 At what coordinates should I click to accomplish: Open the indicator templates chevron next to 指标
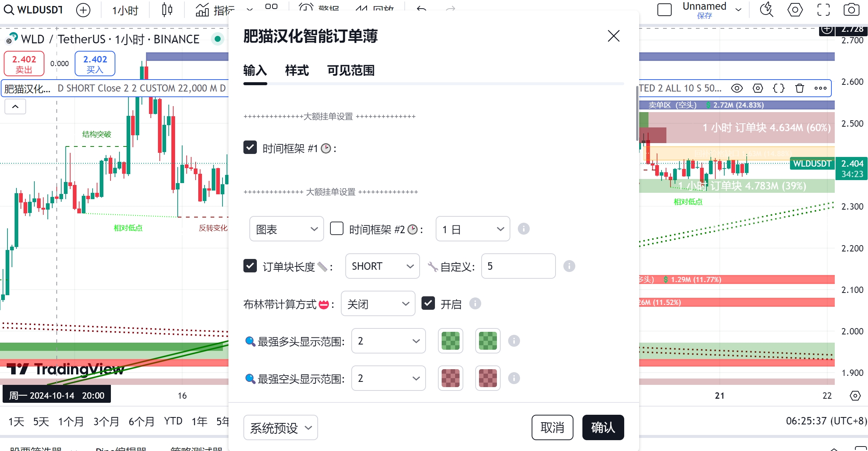(250, 10)
